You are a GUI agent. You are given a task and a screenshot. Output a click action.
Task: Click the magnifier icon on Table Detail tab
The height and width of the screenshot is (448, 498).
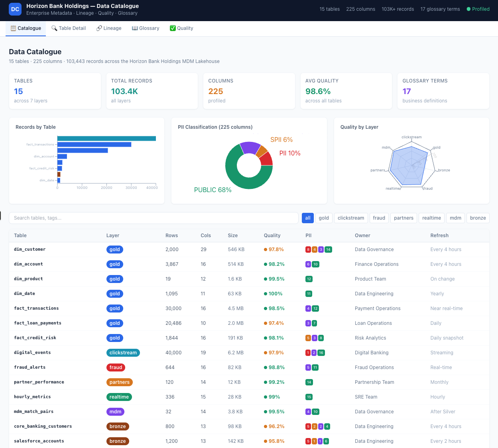(x=54, y=28)
